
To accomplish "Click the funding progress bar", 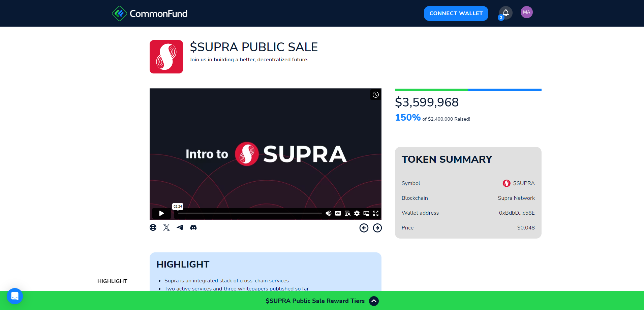I will click(468, 90).
